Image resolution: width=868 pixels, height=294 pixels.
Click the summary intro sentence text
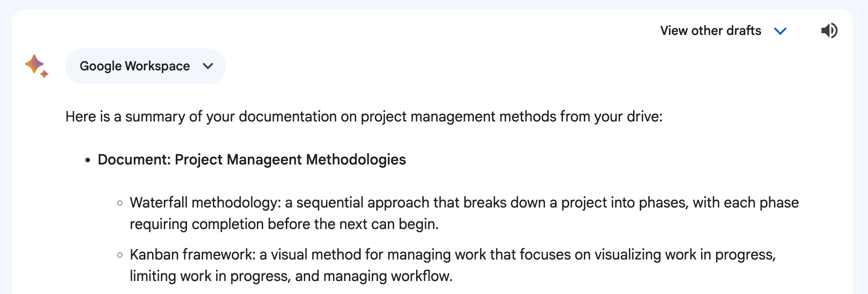click(x=363, y=117)
